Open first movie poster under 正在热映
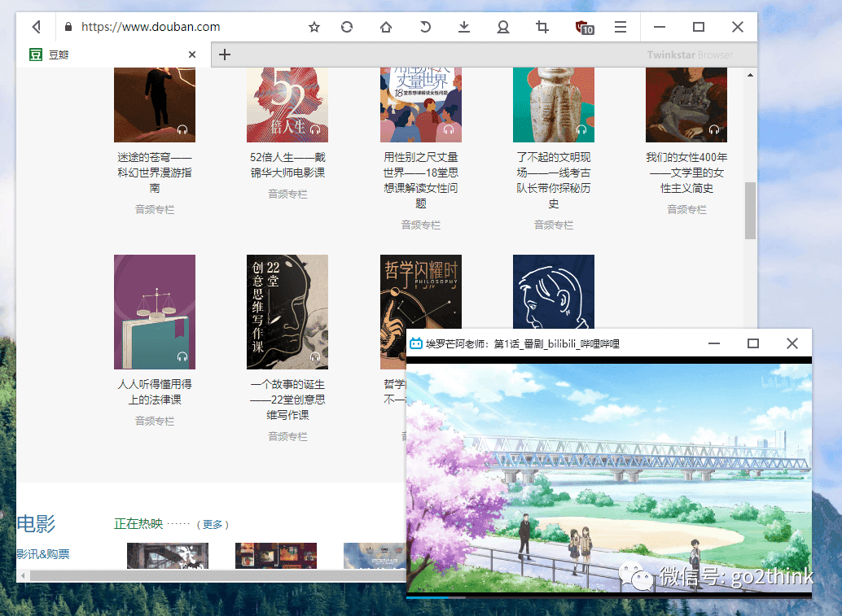The height and width of the screenshot is (616, 842). pyautogui.click(x=168, y=556)
